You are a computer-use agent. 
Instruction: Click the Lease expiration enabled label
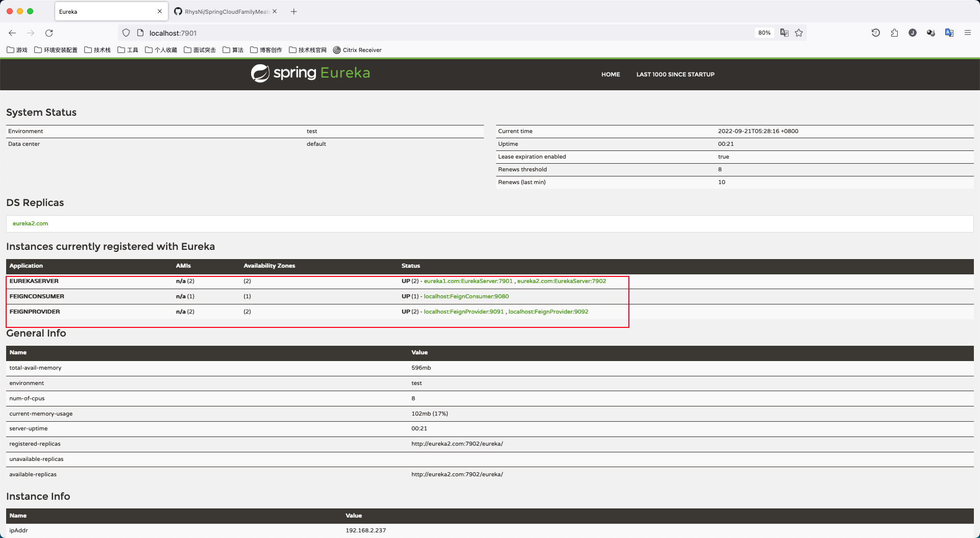pyautogui.click(x=532, y=157)
